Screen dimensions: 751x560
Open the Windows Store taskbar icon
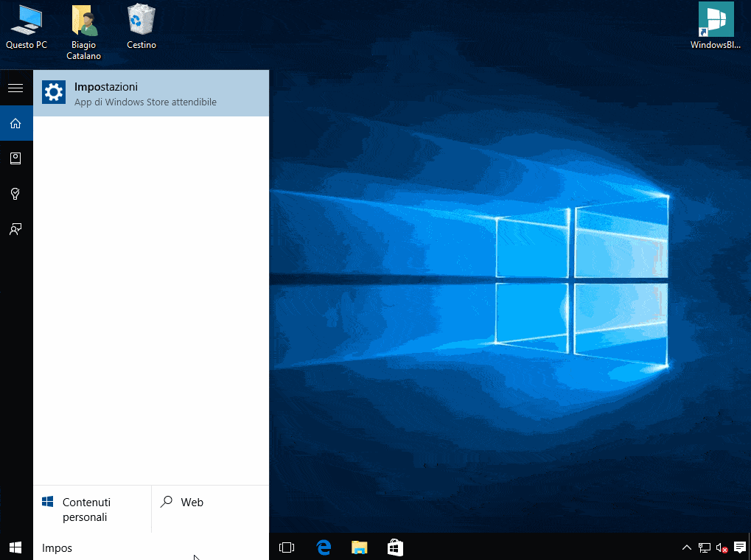(x=395, y=547)
